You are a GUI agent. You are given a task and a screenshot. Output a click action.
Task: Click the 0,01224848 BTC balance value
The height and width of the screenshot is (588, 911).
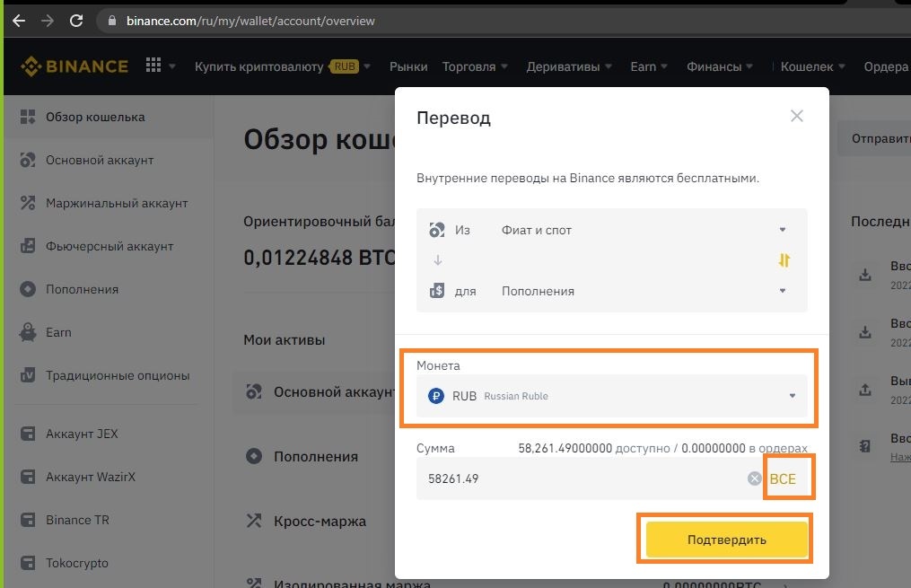coord(319,257)
